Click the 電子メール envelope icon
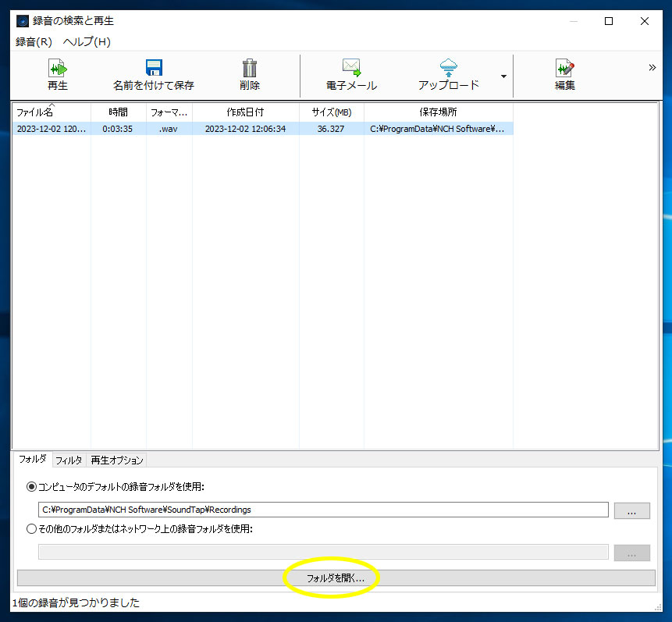This screenshot has width=672, height=622. click(x=351, y=67)
